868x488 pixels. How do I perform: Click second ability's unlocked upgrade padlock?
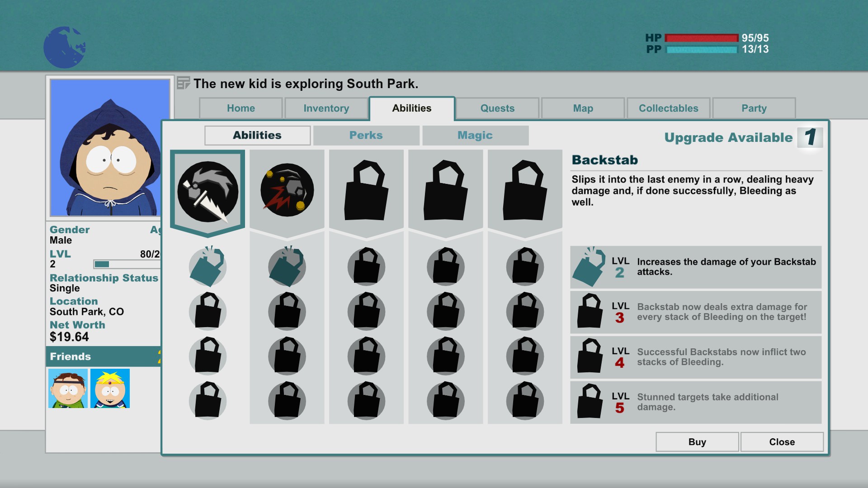[287, 267]
